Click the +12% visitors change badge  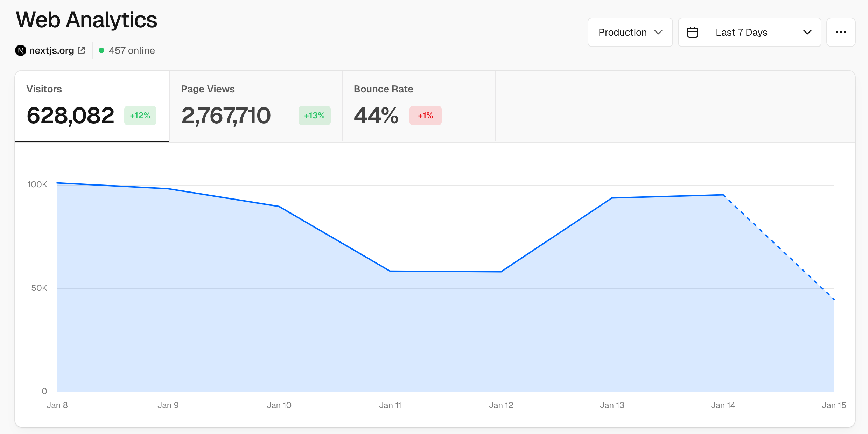pos(140,115)
